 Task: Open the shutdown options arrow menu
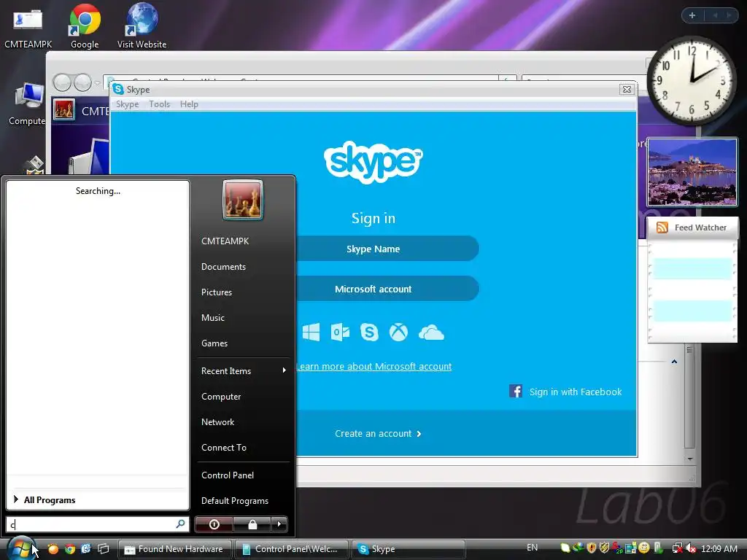(279, 524)
